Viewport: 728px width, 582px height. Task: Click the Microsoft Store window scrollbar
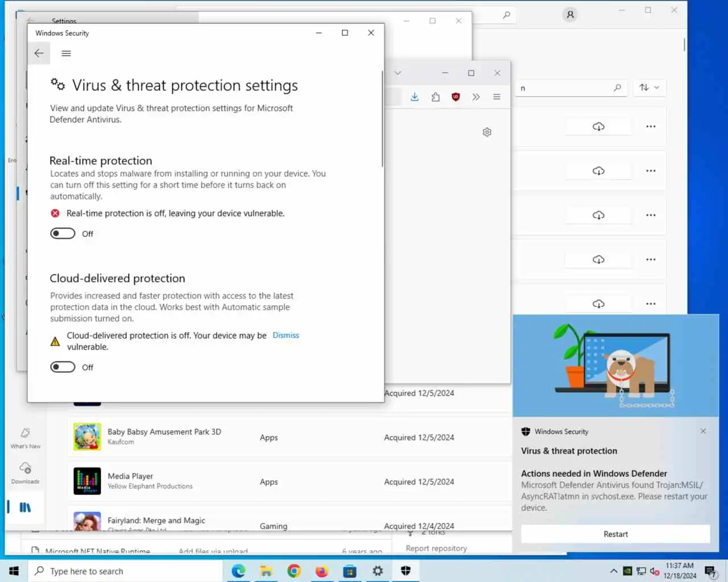pyautogui.click(x=684, y=44)
